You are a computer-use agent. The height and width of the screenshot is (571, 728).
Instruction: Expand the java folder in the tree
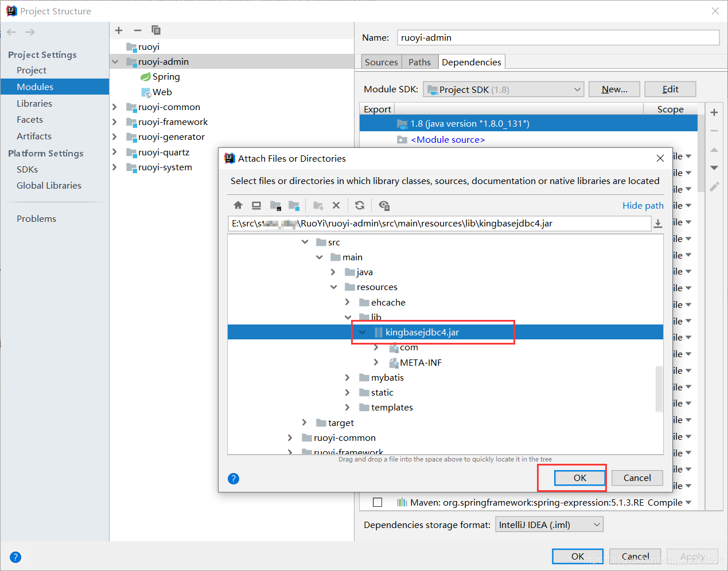point(333,272)
